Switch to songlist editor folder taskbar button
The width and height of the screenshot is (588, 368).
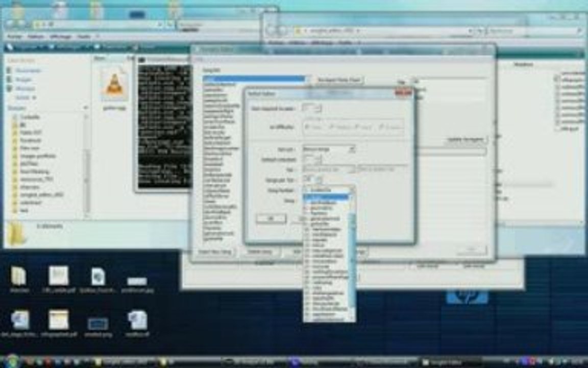tap(125, 362)
